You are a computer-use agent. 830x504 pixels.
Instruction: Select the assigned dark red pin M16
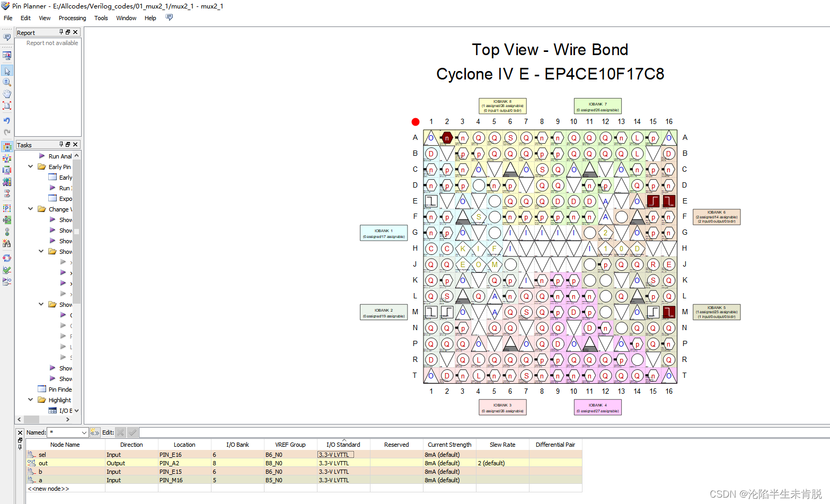click(669, 312)
